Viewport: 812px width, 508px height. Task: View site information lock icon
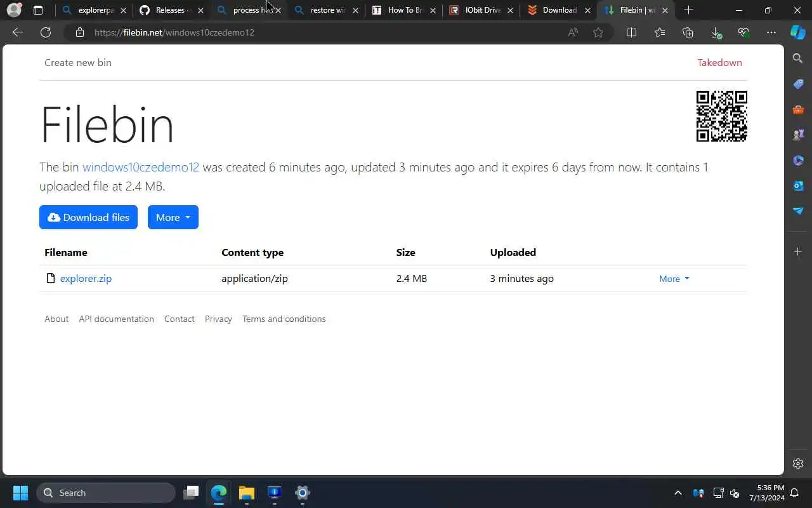click(80, 32)
